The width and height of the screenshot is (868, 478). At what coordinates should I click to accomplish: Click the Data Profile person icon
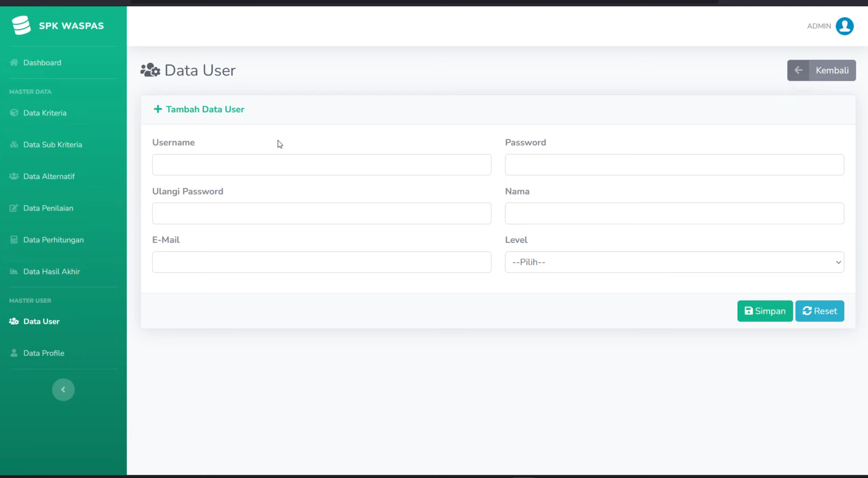click(x=14, y=353)
